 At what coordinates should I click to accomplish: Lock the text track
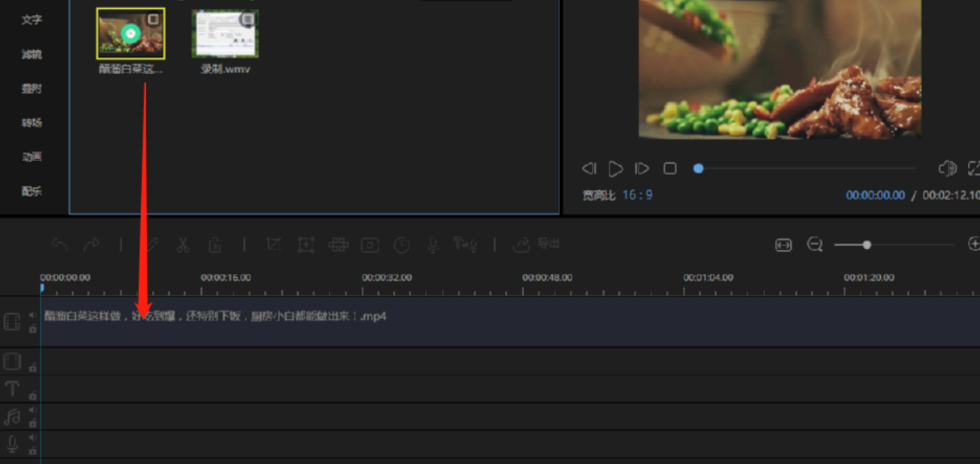click(x=32, y=396)
